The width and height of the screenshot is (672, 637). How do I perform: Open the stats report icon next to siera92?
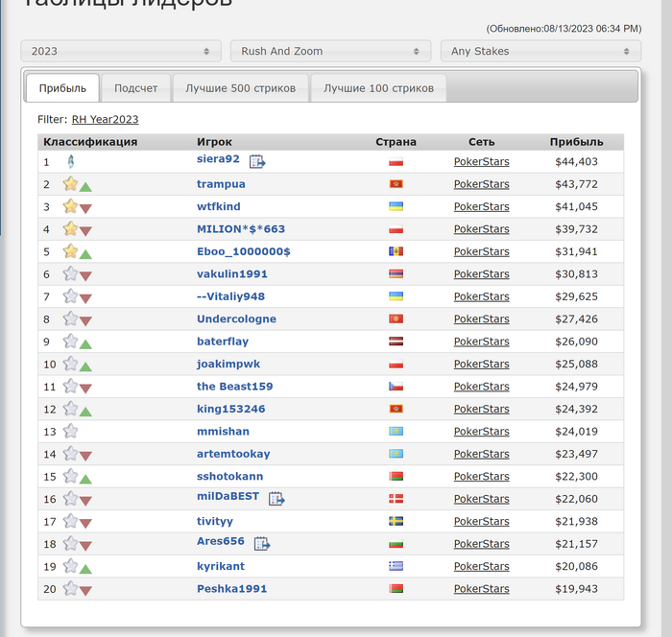point(257,161)
